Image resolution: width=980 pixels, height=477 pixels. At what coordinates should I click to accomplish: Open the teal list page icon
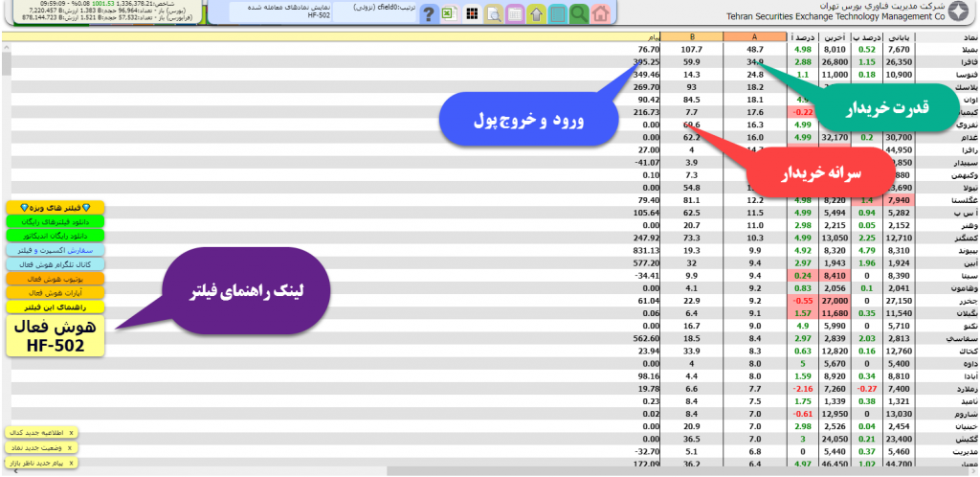[558, 13]
